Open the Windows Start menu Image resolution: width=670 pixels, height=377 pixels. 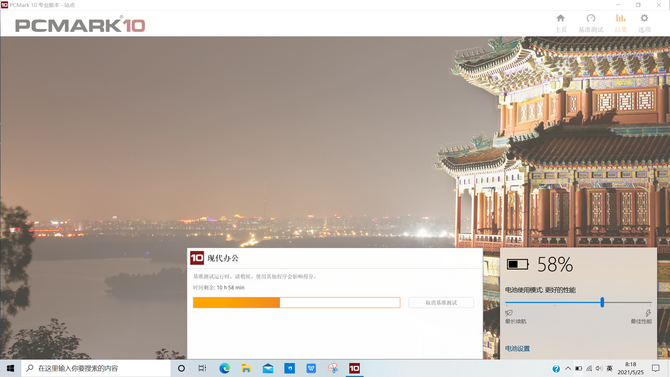[10, 368]
